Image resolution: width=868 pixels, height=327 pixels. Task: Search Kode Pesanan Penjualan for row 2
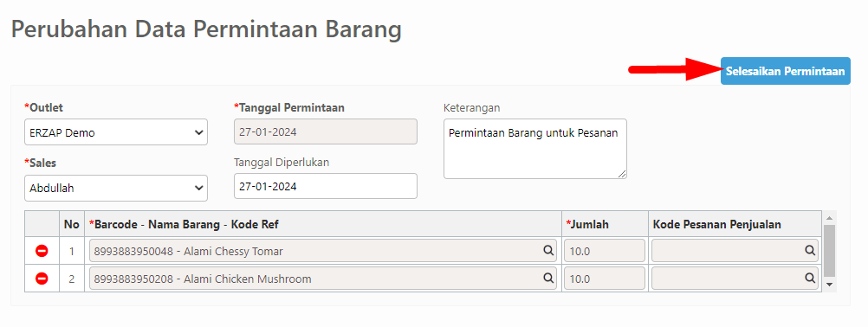(810, 278)
